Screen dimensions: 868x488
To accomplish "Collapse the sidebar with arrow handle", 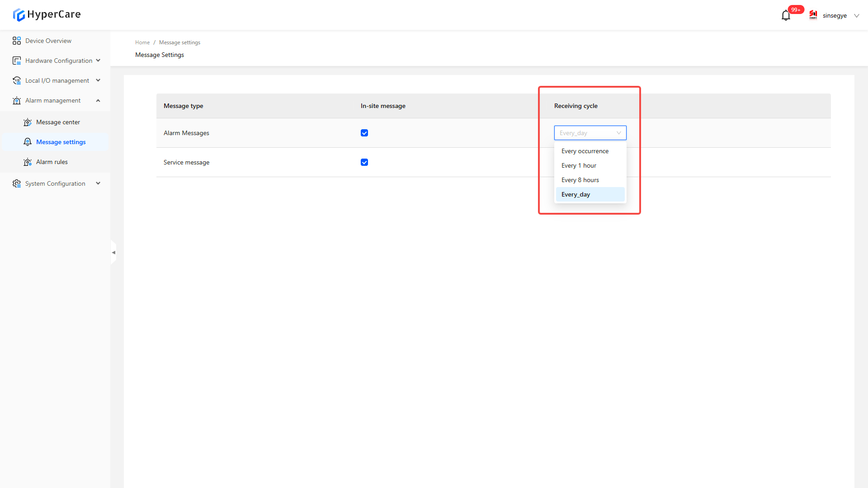I will [113, 253].
